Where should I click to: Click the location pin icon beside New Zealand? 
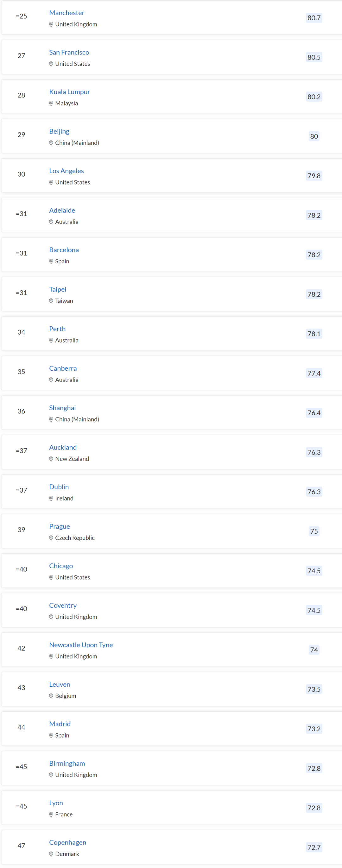(x=51, y=459)
